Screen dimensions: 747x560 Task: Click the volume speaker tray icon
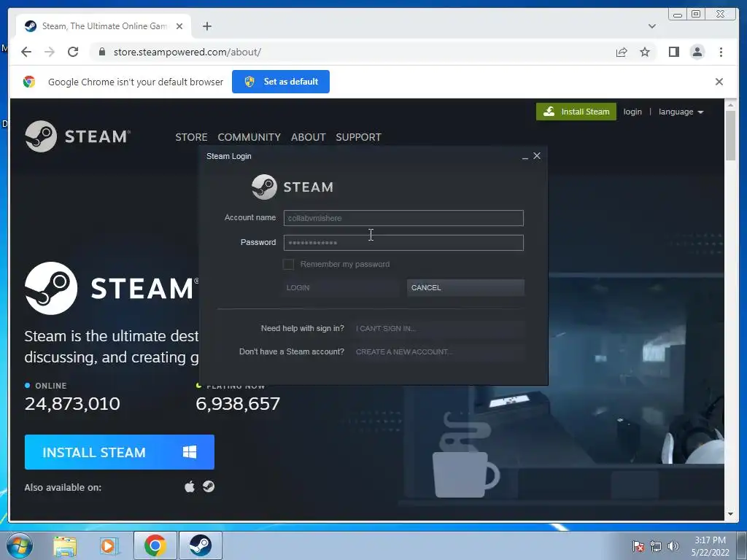click(x=673, y=546)
